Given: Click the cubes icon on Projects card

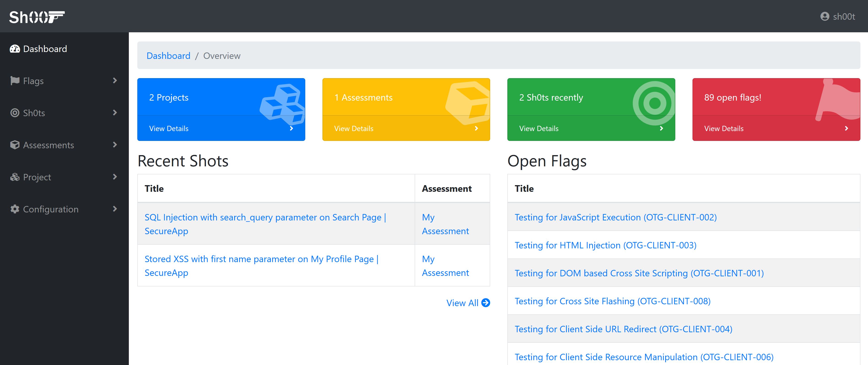Looking at the screenshot, I should point(282,104).
